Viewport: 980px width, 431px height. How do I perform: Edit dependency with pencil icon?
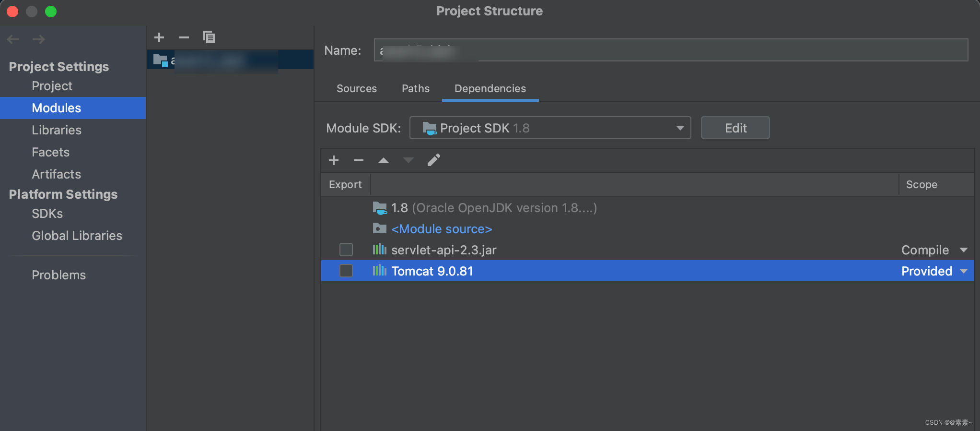click(x=433, y=160)
